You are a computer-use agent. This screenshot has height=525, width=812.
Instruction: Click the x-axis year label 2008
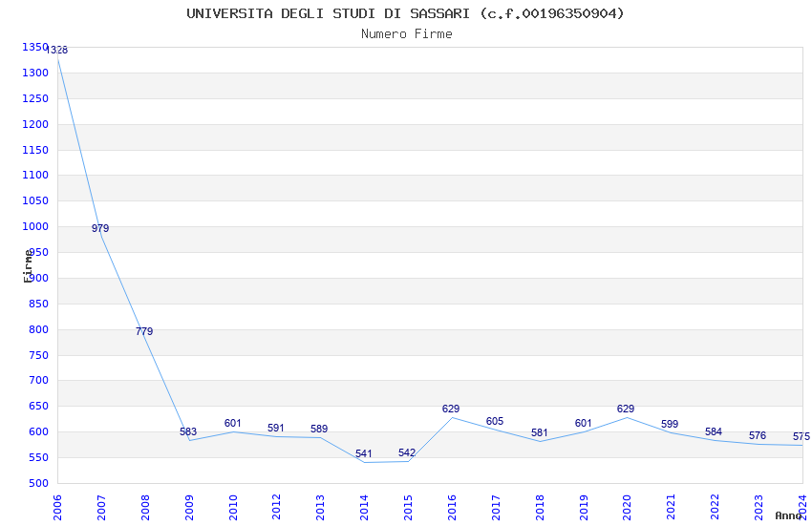click(x=145, y=508)
